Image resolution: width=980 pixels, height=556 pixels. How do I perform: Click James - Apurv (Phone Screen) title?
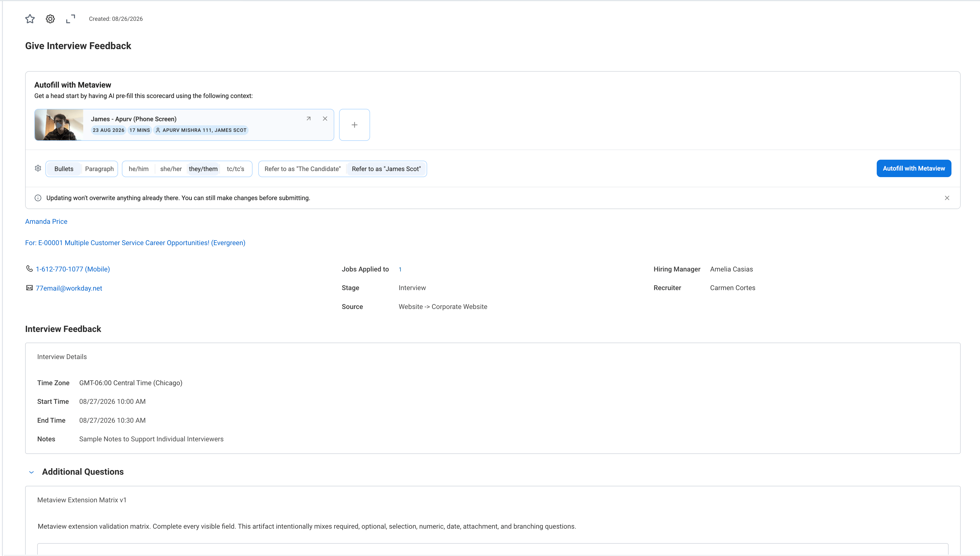(x=134, y=119)
